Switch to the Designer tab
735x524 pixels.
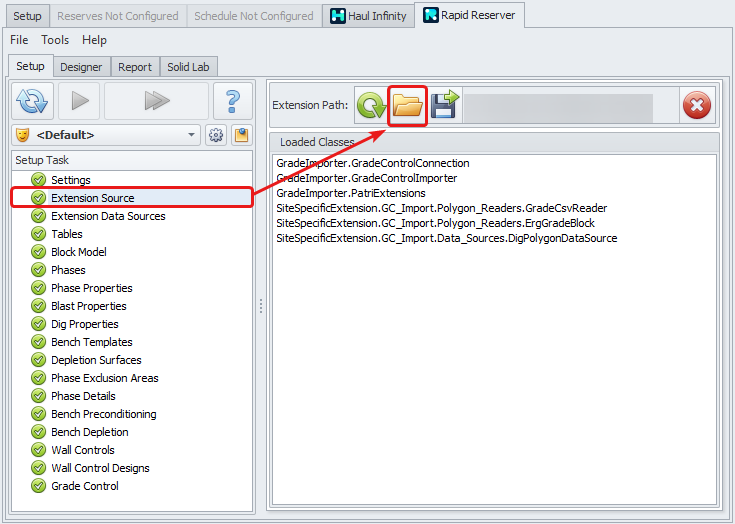[81, 67]
